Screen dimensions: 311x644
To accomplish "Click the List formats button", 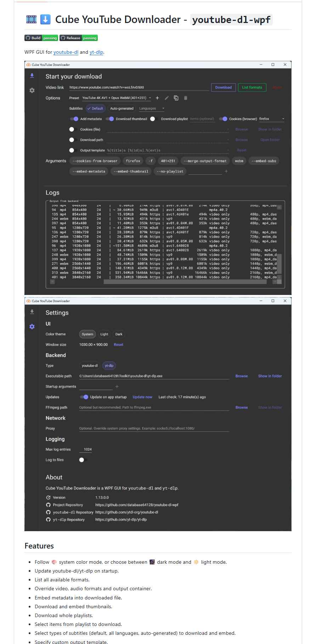I will [252, 87].
